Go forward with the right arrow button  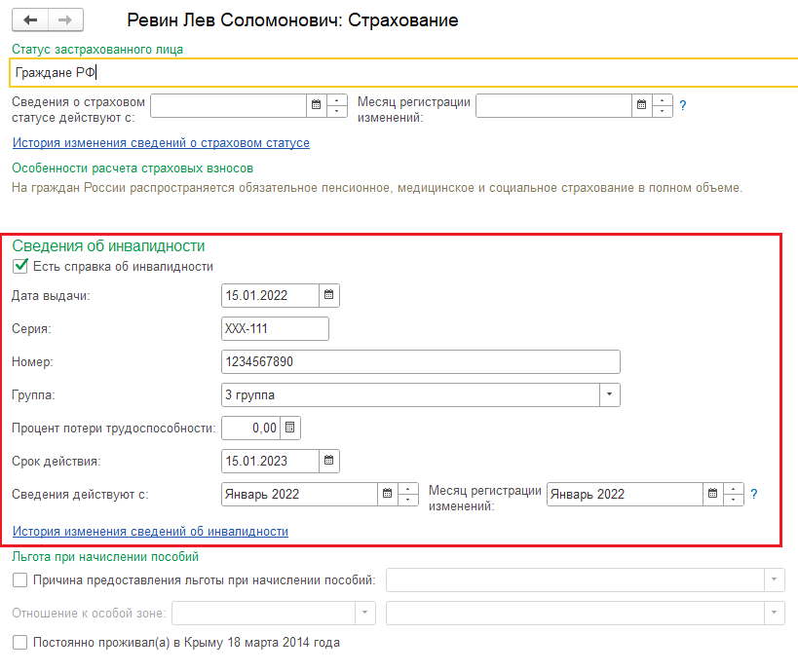tap(65, 20)
